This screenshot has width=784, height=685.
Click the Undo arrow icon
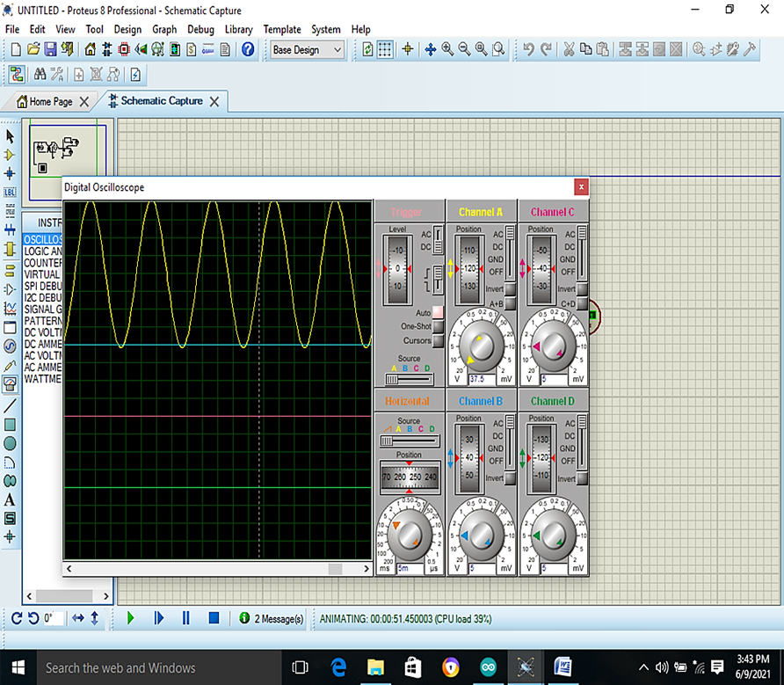pyautogui.click(x=528, y=50)
